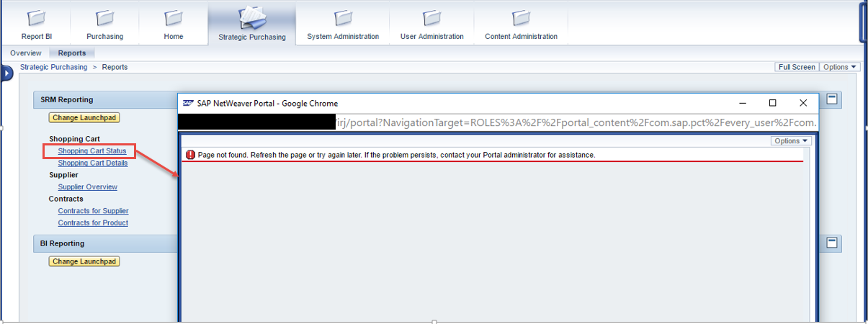Open the System Administration folder icon
The height and width of the screenshot is (324, 868).
(343, 17)
